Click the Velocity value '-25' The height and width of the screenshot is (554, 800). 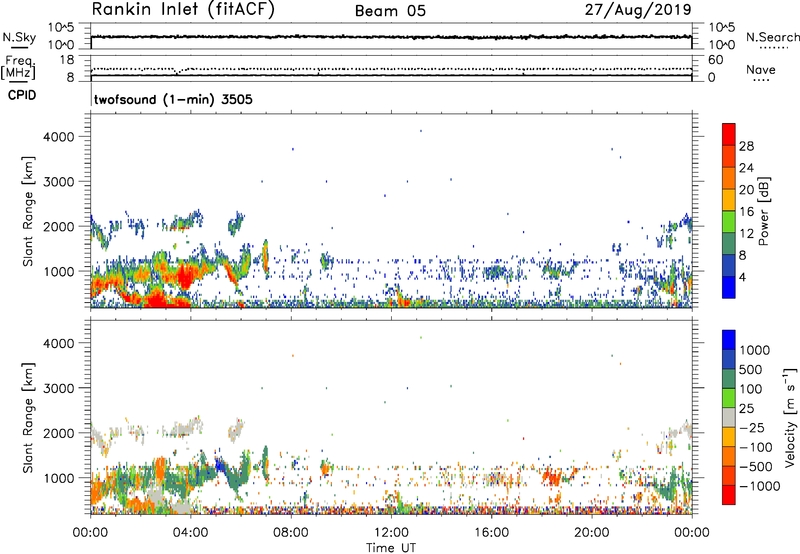click(752, 428)
